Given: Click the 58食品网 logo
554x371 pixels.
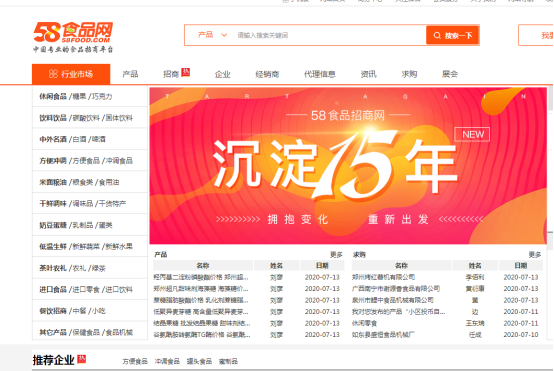Looking at the screenshot, I should point(73,37).
